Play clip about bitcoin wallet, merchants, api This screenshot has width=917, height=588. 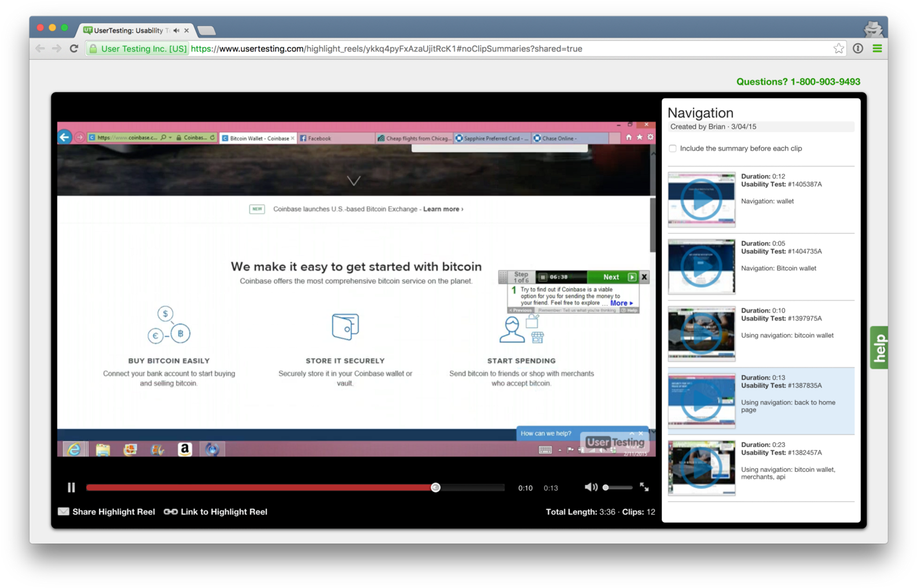701,468
